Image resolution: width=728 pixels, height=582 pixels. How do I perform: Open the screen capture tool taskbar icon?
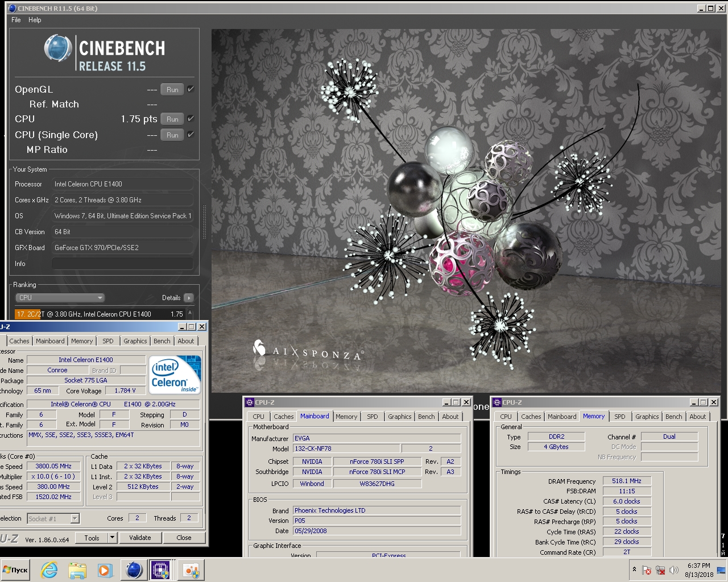tap(191, 570)
